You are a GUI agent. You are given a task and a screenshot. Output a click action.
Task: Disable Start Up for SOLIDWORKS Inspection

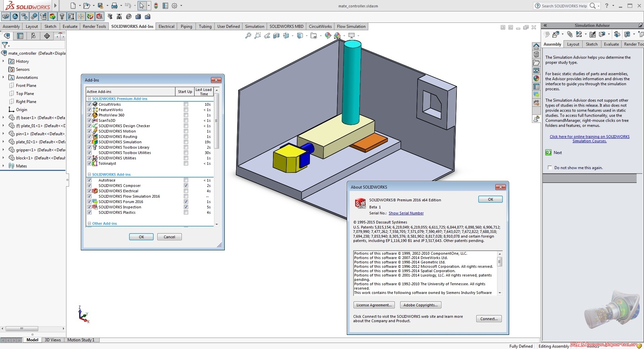186,207
